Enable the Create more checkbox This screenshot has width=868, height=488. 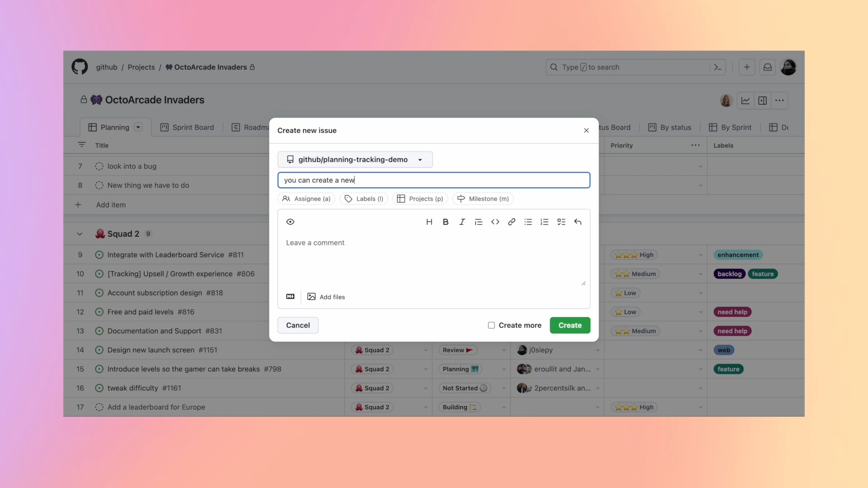point(491,325)
